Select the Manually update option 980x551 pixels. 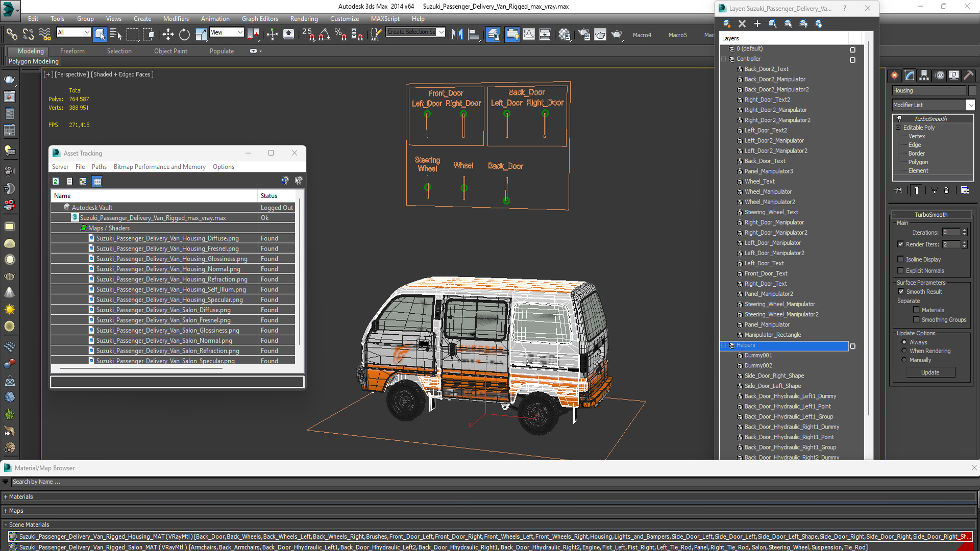tap(904, 360)
